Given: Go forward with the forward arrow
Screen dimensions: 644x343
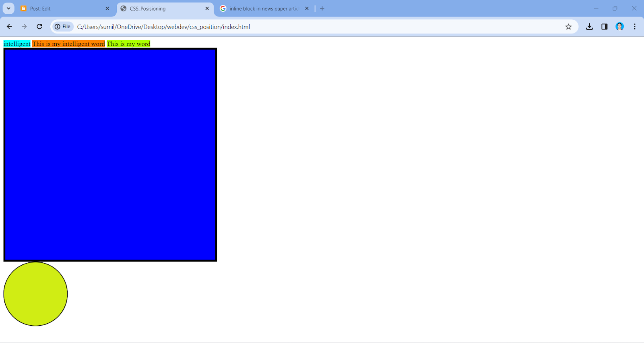Looking at the screenshot, I should [x=24, y=27].
